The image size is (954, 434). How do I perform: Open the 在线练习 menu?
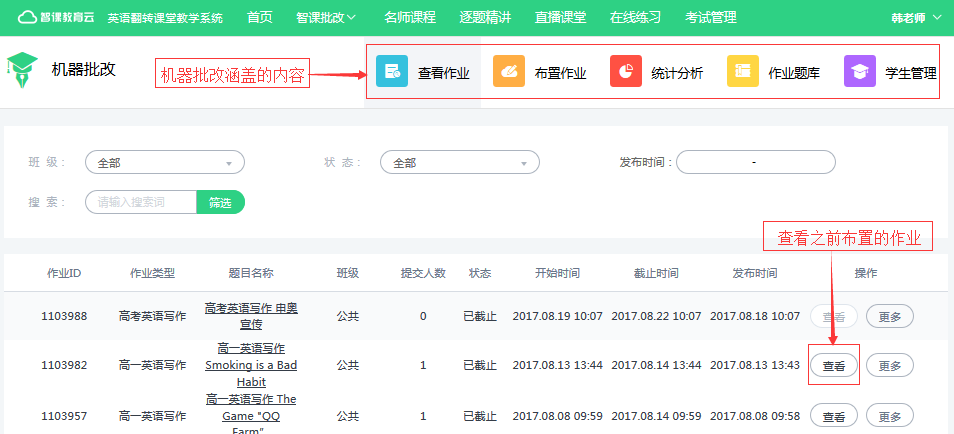point(635,18)
